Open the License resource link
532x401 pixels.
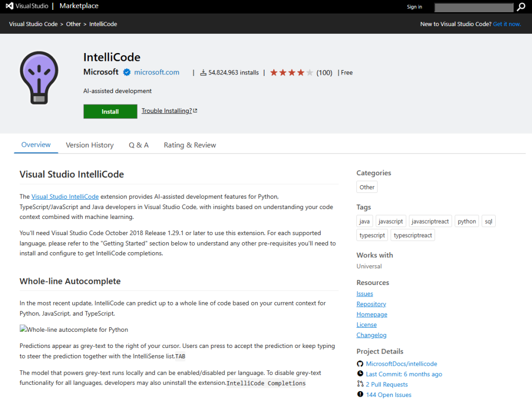pos(366,325)
